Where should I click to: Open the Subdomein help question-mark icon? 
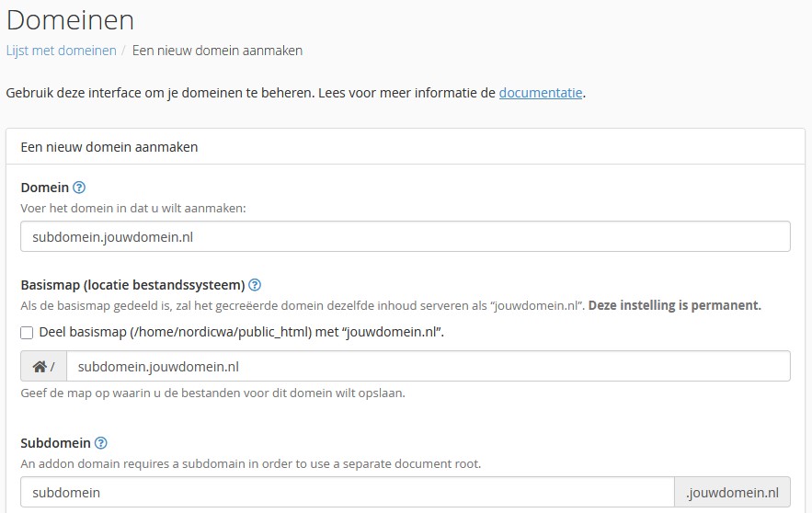click(101, 443)
